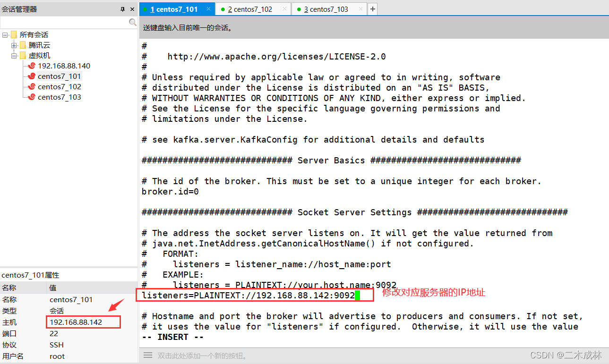Select the 虚拟机 folder label

39,56
